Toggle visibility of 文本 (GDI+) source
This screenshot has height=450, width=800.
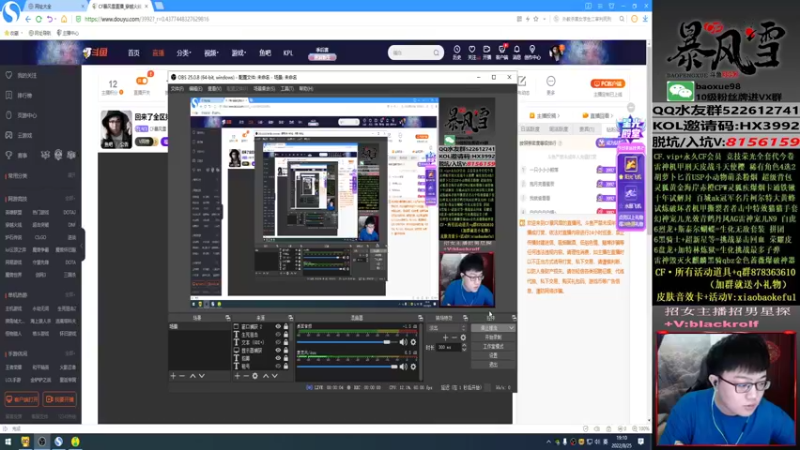coord(278,342)
